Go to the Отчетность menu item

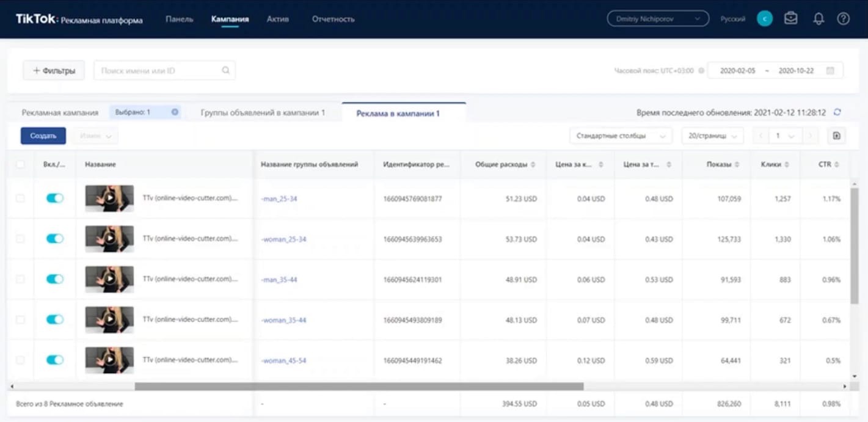[x=333, y=19]
